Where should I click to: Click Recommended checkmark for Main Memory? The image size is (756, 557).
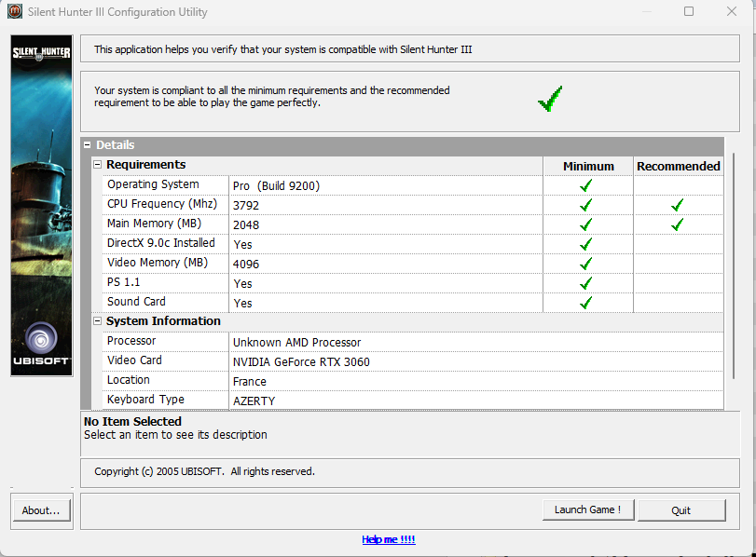[x=678, y=224]
